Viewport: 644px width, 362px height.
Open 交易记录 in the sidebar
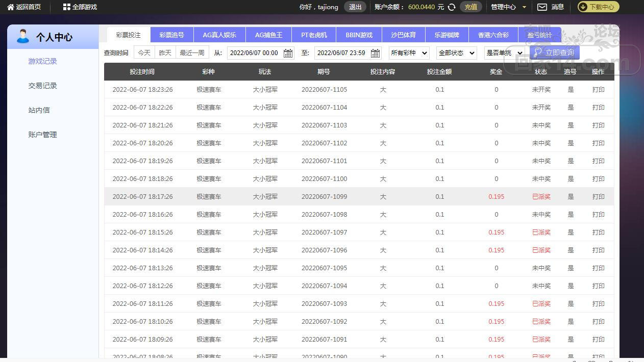point(42,86)
